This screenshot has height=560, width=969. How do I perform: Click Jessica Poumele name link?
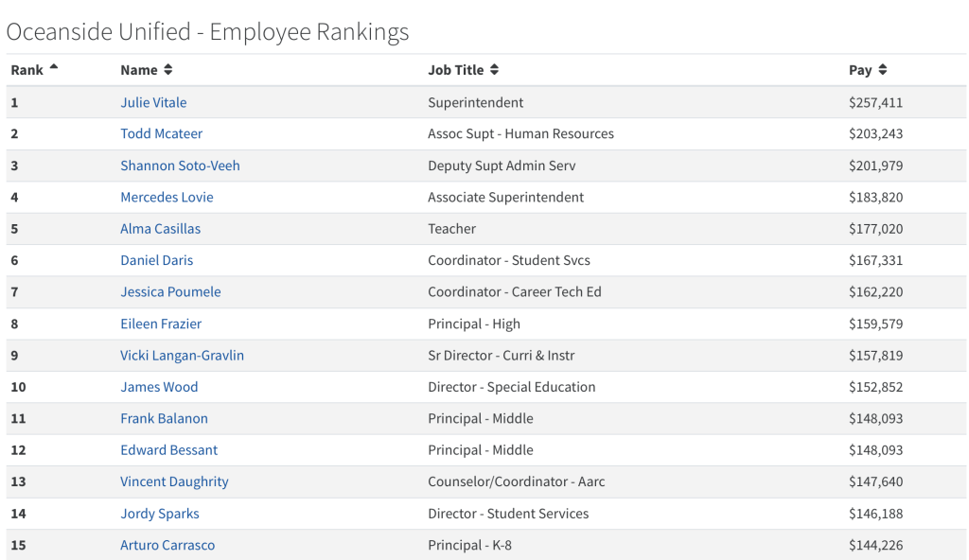click(170, 291)
